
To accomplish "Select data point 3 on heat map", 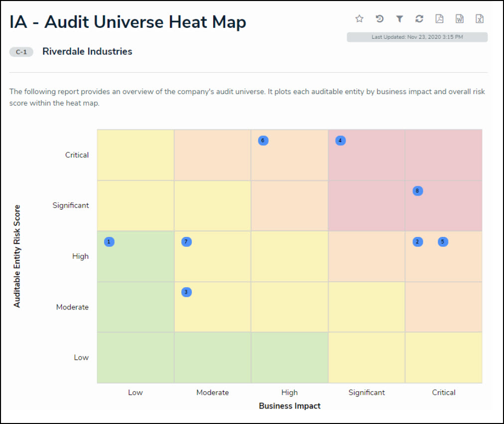I will pos(186,292).
